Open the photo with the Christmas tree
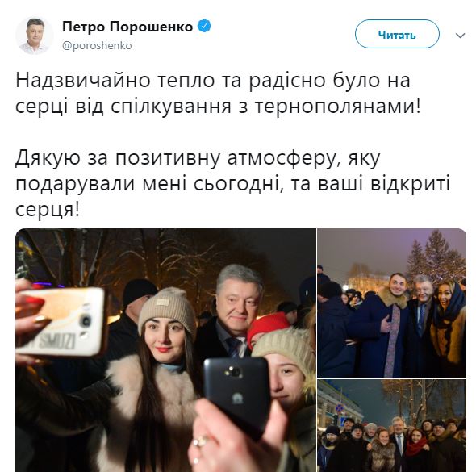Screen dimensions: 476x472 391,303
